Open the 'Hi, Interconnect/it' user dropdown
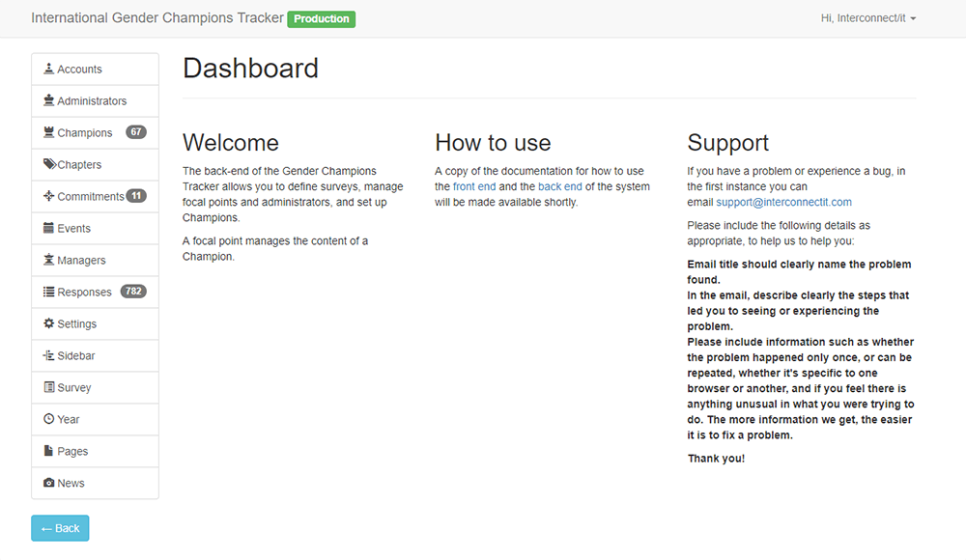 pos(867,18)
